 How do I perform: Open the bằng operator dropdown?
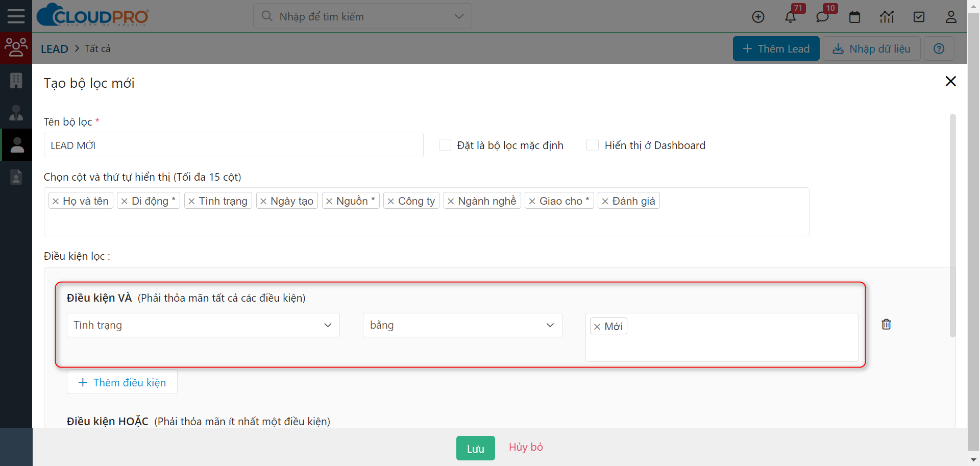[462, 325]
